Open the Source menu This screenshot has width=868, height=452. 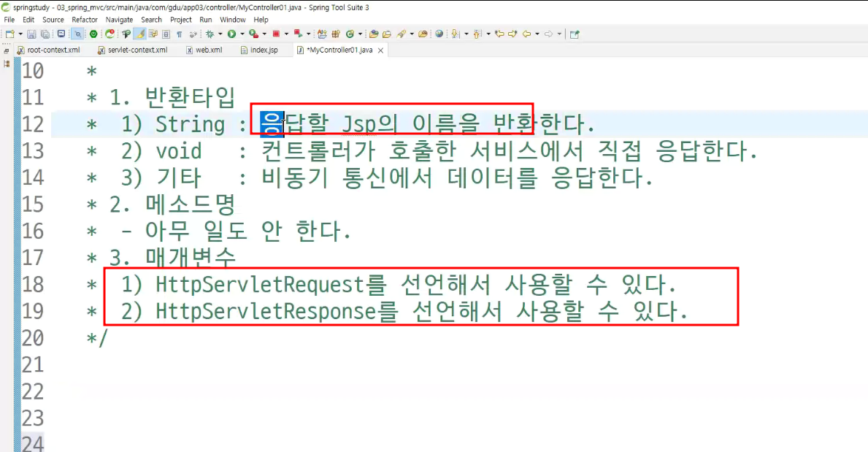pyautogui.click(x=53, y=20)
